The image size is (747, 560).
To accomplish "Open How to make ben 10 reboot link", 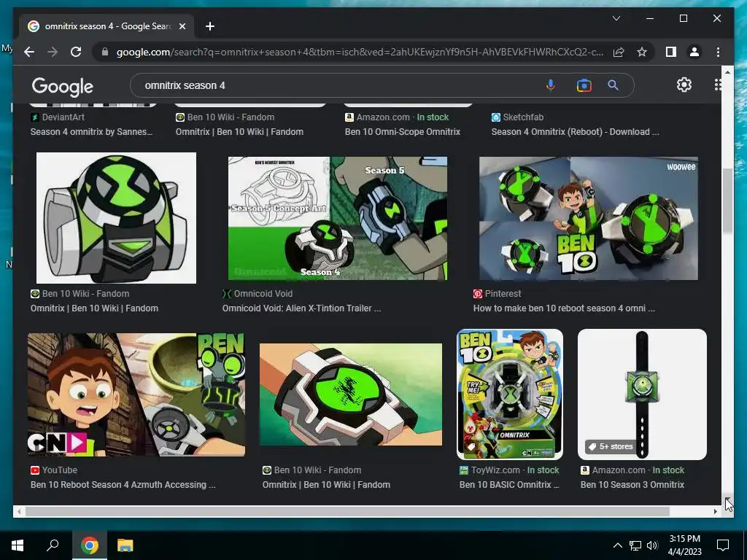I will tap(564, 308).
